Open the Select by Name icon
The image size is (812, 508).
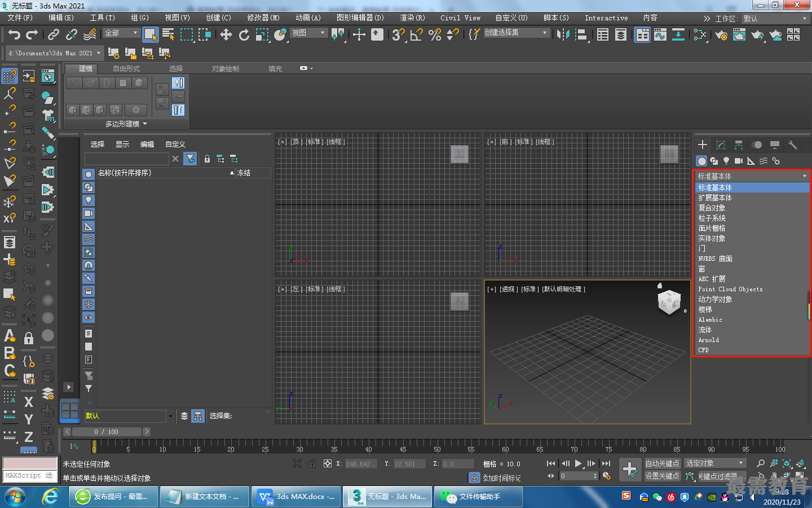[x=168, y=35]
